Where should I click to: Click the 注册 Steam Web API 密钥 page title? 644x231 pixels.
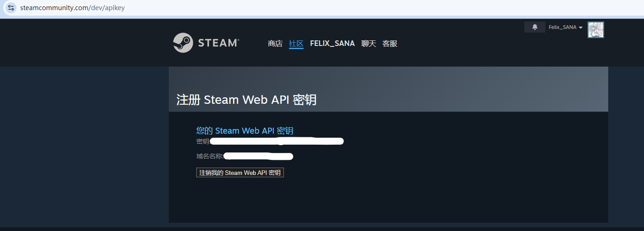pos(246,100)
